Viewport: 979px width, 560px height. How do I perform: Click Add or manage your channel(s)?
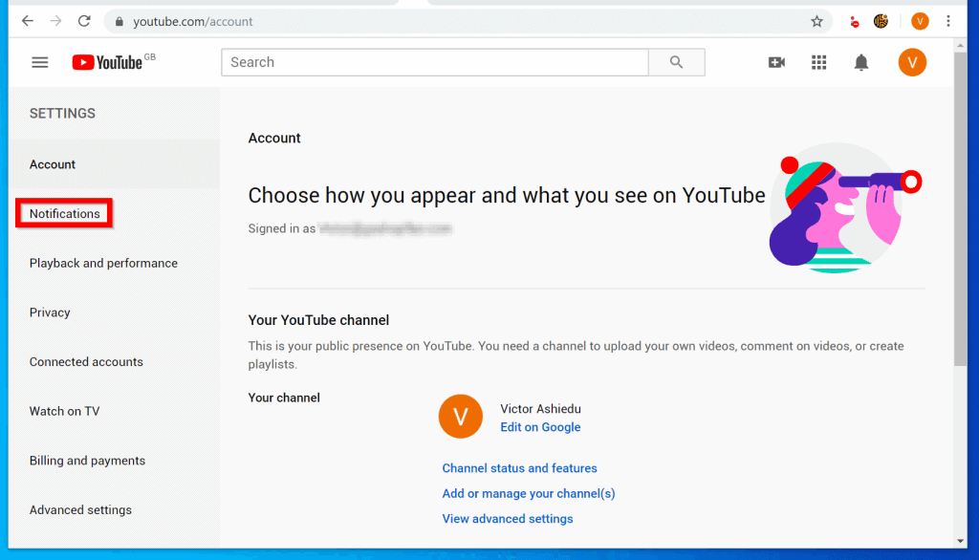[x=529, y=493]
